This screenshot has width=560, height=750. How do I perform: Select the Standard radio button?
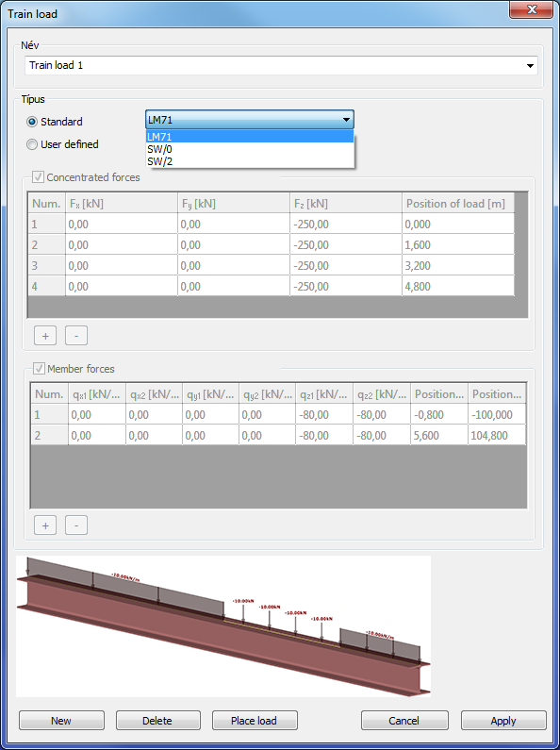point(32,122)
